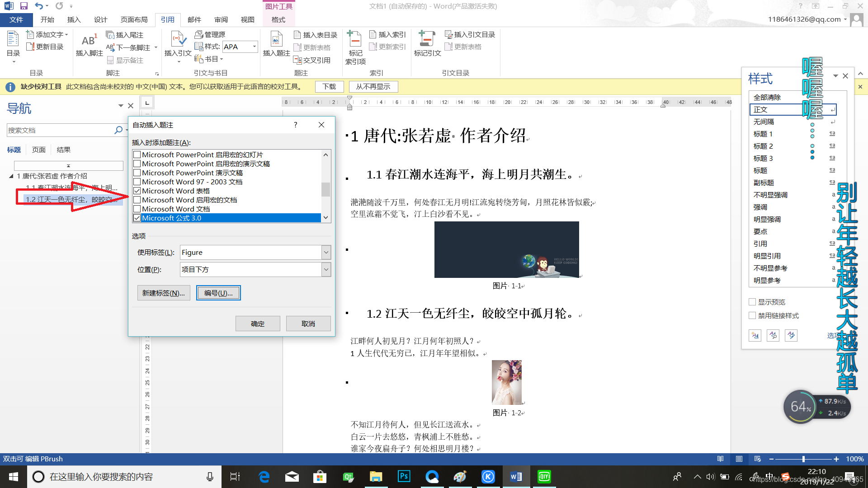Check Microsoft Word 文档 in caption dialog

tap(137, 209)
